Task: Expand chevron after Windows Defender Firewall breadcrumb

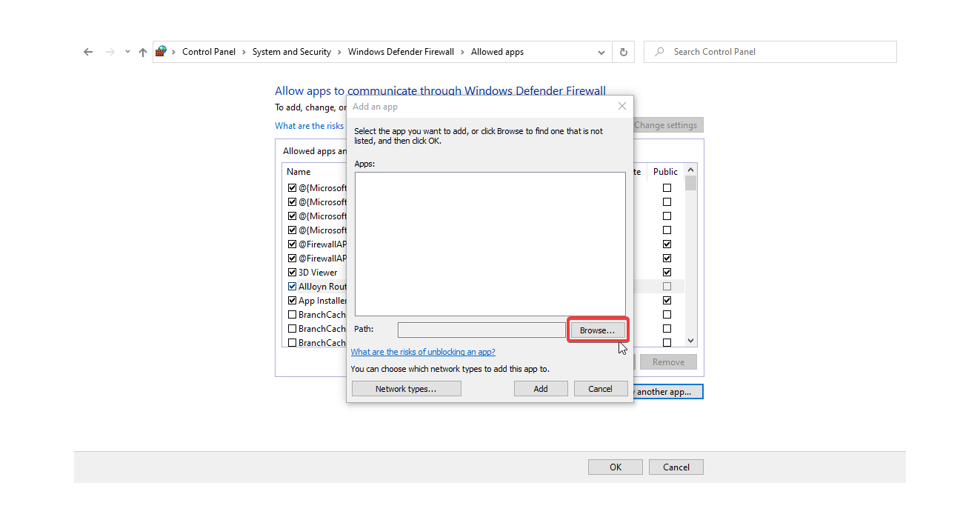Action: 463,52
